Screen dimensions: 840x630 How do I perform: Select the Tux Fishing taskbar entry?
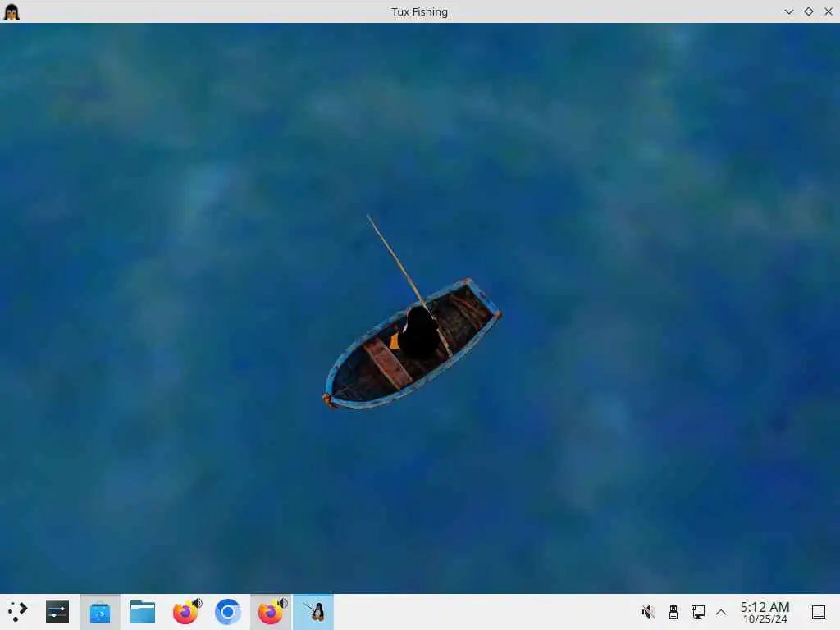tap(313, 612)
